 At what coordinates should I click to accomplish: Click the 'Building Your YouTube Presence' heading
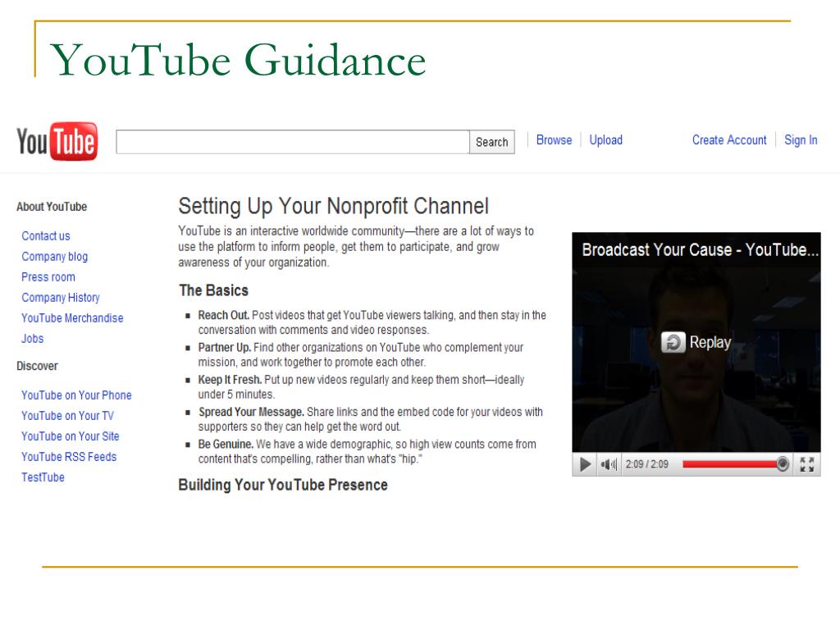click(x=283, y=485)
